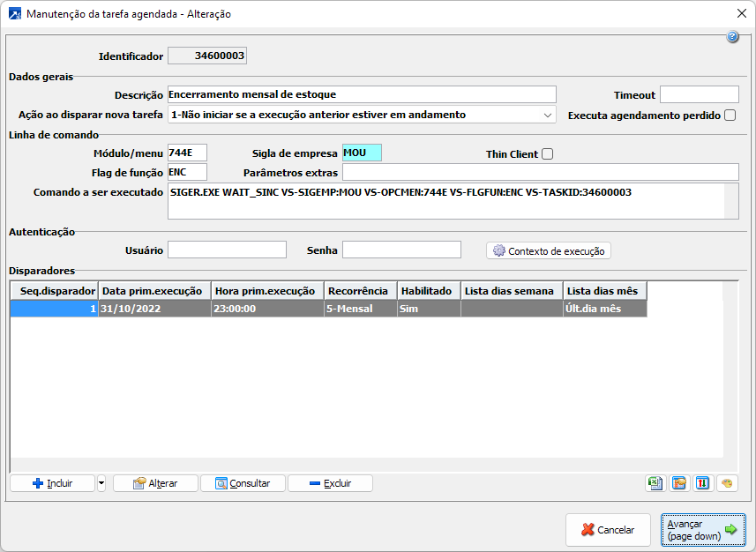Click Lista dias semana column header
Screen dimensions: 756x552
coord(512,291)
